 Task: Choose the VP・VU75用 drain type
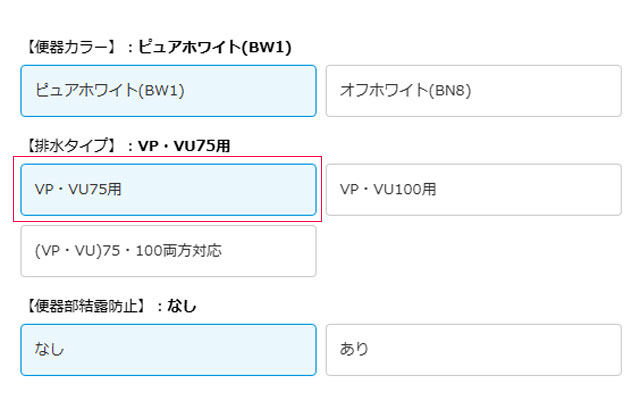coord(168,189)
